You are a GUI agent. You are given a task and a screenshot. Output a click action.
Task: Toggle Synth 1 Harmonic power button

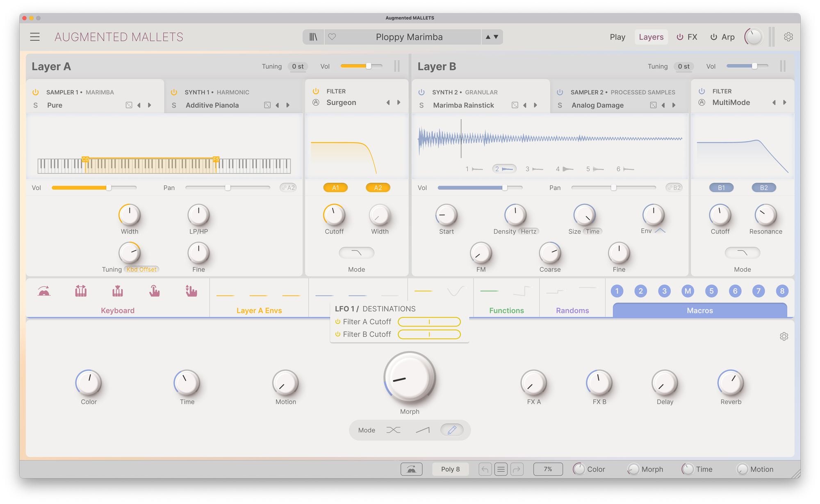click(x=174, y=92)
